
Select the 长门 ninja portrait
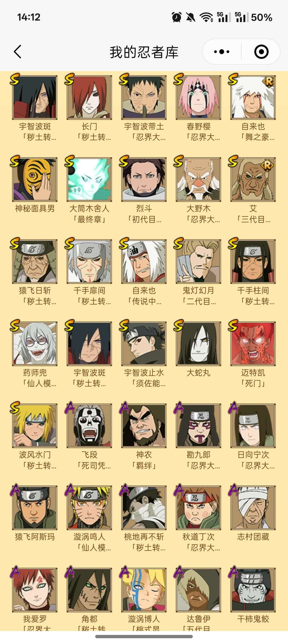[x=89, y=97]
